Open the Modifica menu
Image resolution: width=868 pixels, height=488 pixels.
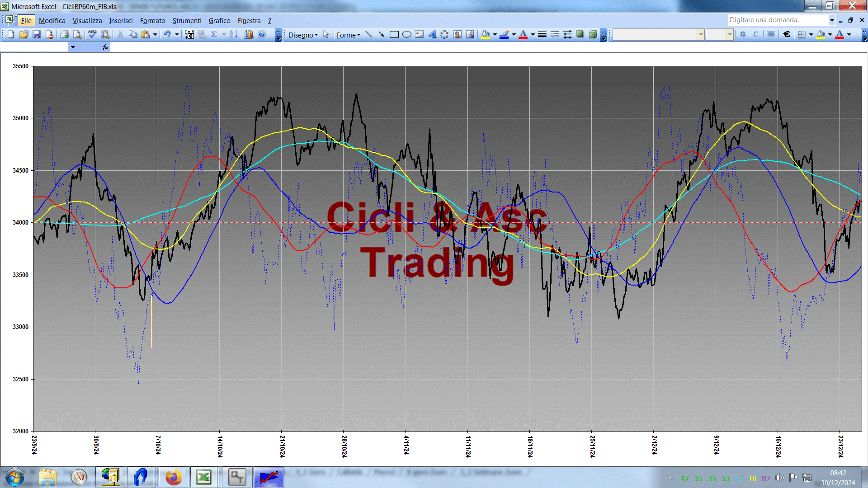52,21
